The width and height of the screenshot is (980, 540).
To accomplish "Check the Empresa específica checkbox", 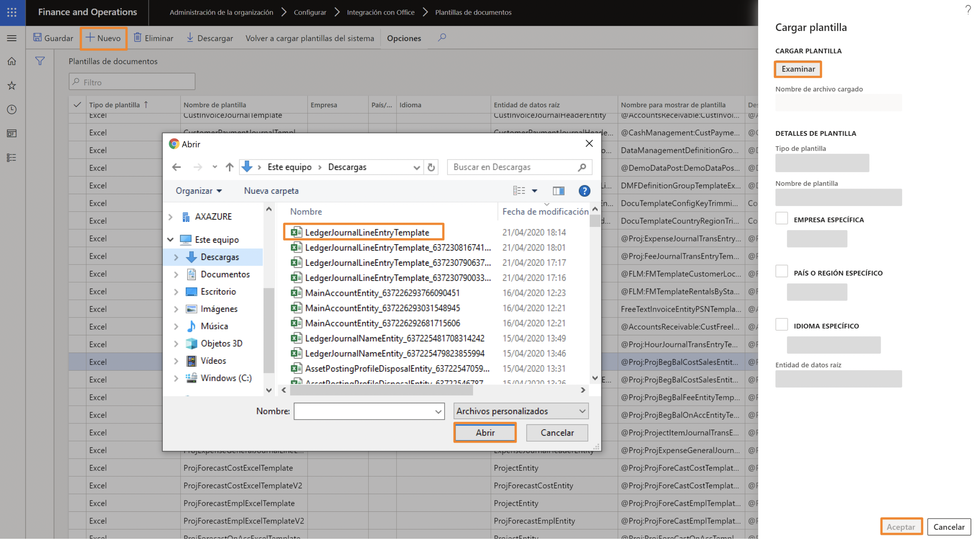I will click(782, 219).
